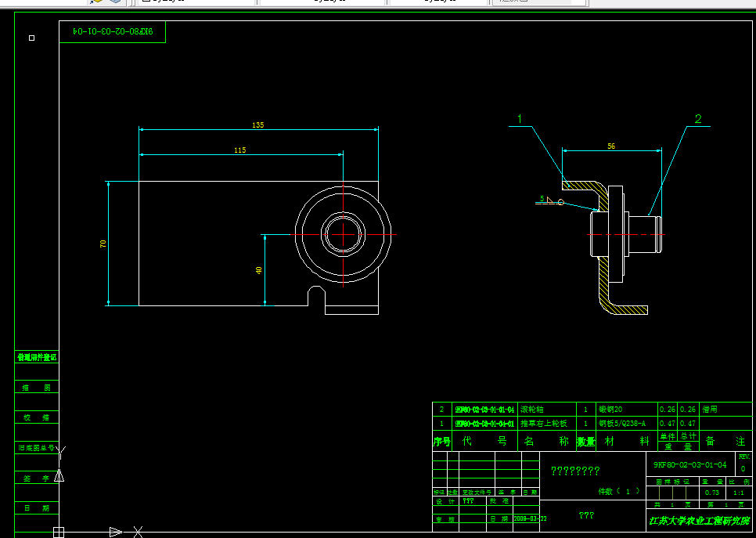The width and height of the screenshot is (756, 538).
Task: Click the UCS origin icon at the drawing corner
Action: 59,533
